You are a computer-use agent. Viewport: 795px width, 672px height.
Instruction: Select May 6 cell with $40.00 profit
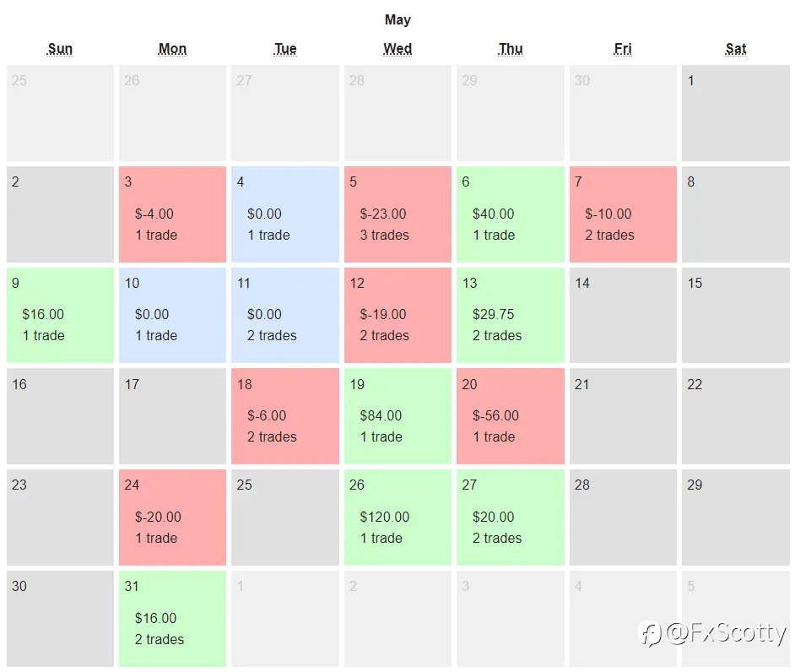(x=510, y=214)
